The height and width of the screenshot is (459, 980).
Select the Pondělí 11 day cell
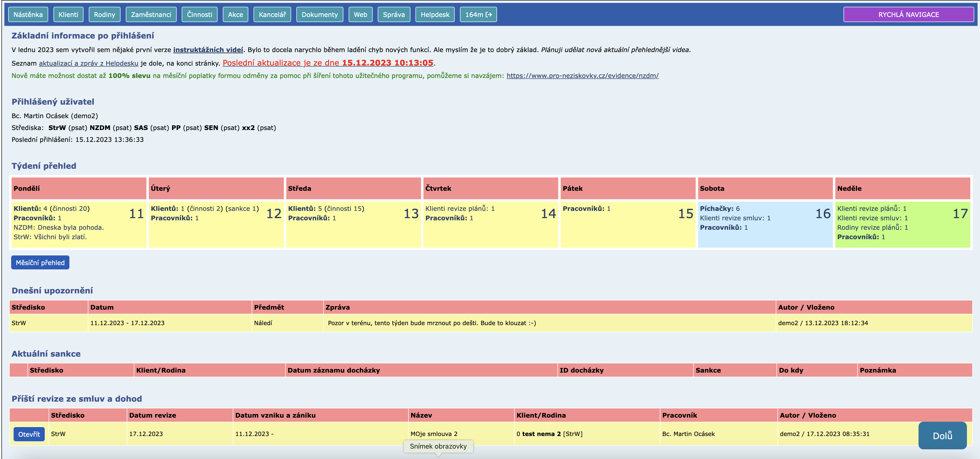click(x=78, y=224)
